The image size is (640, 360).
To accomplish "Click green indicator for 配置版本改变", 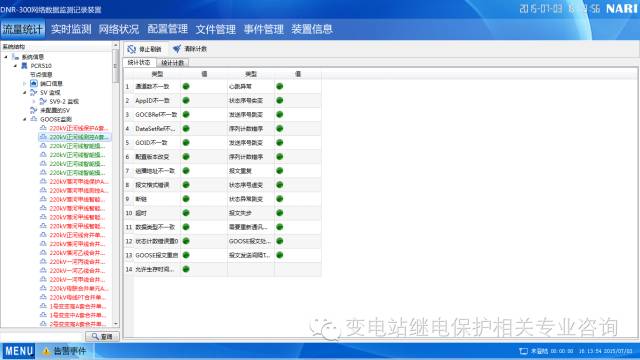I will click(x=186, y=157).
